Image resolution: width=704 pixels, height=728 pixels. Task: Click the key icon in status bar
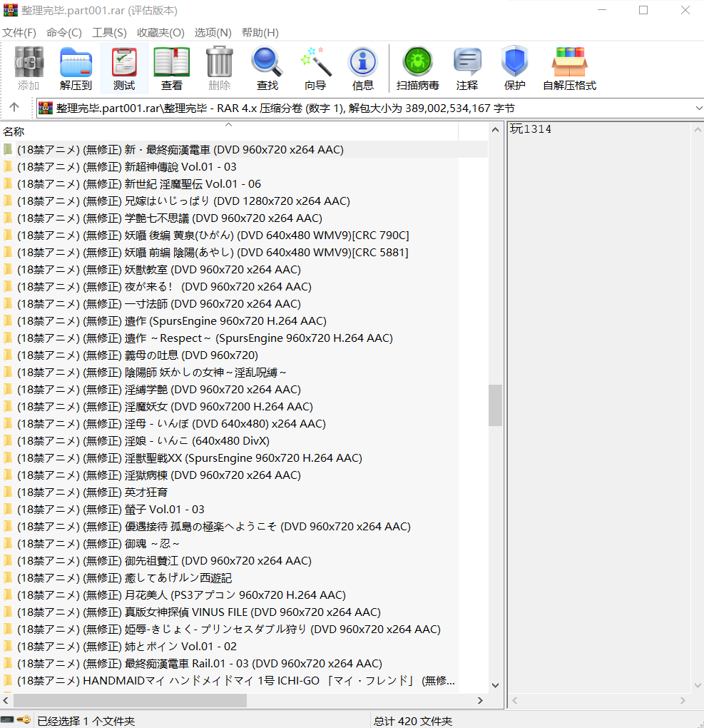[24, 719]
